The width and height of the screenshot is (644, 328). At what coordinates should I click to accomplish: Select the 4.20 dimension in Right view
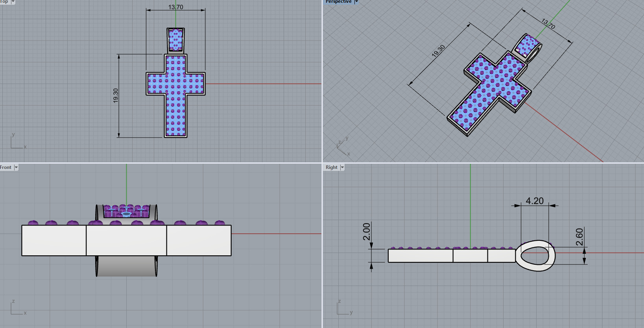click(535, 201)
